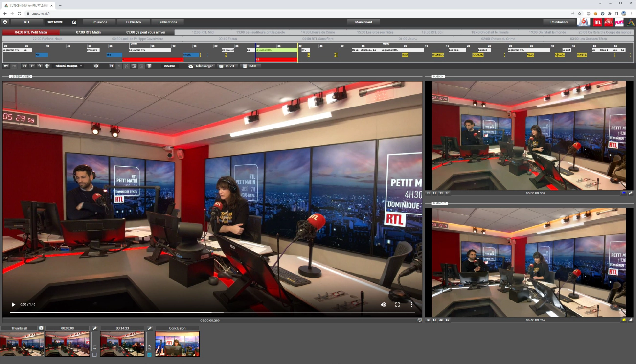Screen dimensions: 636x364
Task: Select the 09:00 Ça peut vous arriver programme
Action: [x=145, y=32]
